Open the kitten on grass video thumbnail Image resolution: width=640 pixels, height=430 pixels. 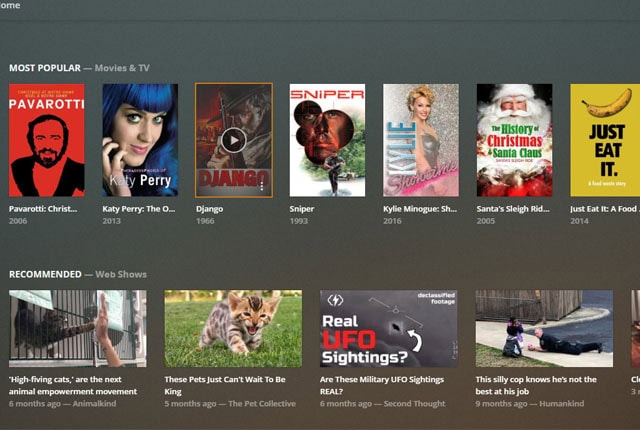coord(233,328)
